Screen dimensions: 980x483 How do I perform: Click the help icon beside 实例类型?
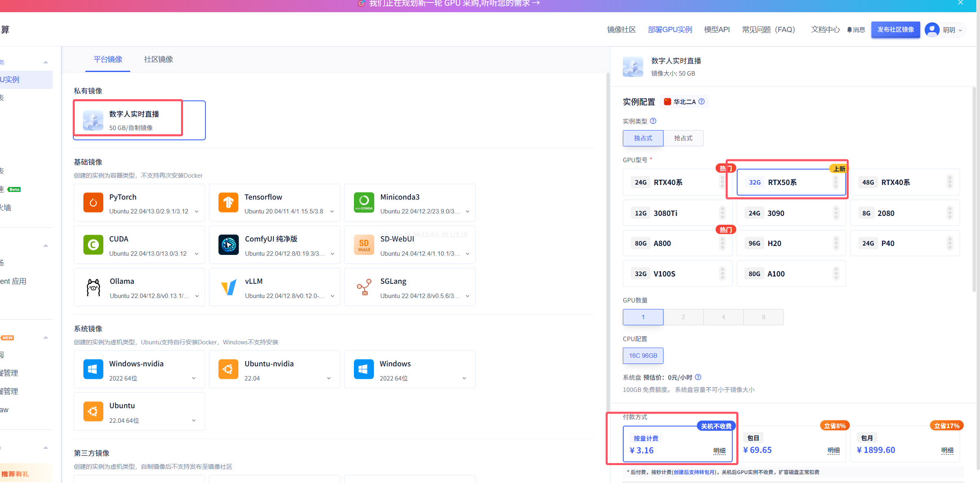(x=653, y=121)
